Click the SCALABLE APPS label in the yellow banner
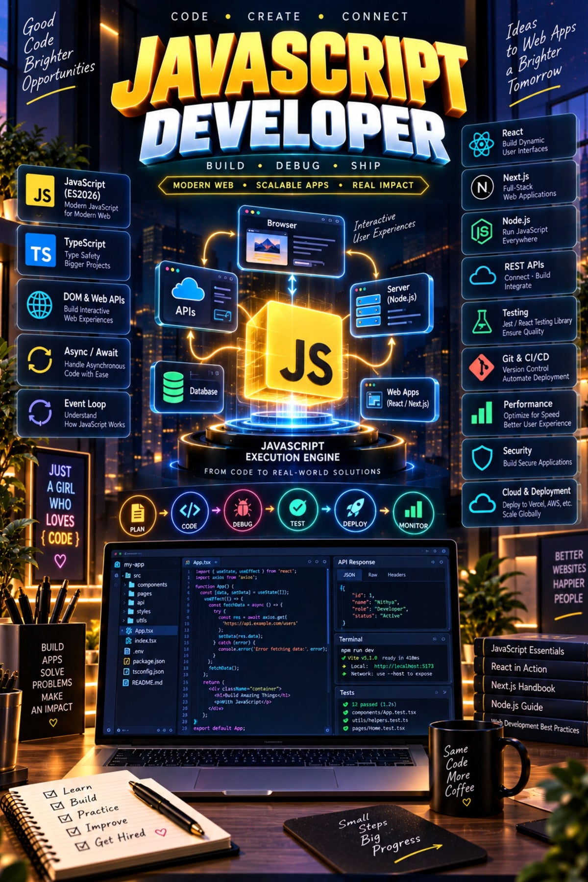The width and height of the screenshot is (588, 882). (292, 185)
